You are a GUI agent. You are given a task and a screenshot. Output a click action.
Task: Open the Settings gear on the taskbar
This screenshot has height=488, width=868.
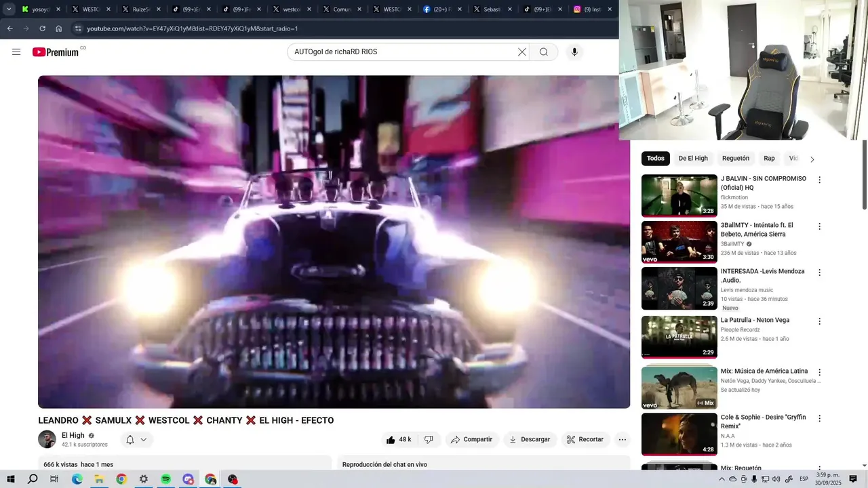[144, 479]
